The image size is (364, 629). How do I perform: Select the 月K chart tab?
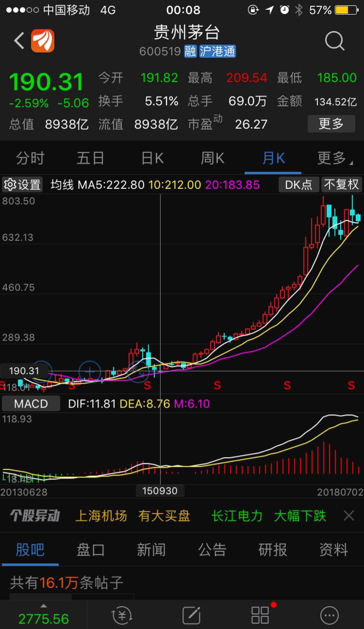(273, 158)
